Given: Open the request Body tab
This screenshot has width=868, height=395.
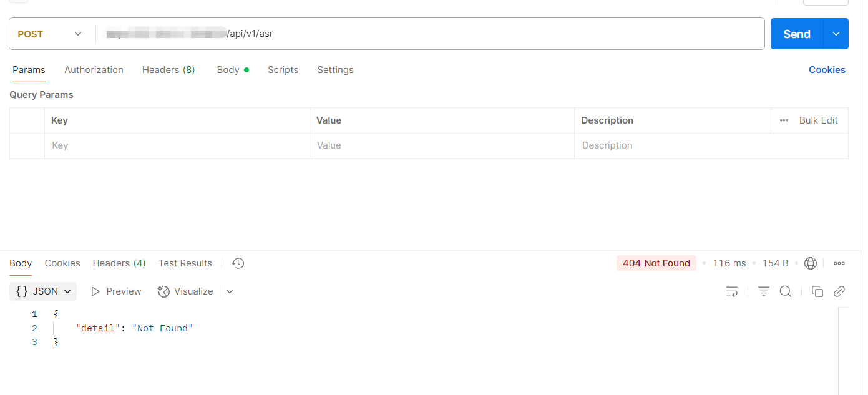Looking at the screenshot, I should (x=233, y=70).
